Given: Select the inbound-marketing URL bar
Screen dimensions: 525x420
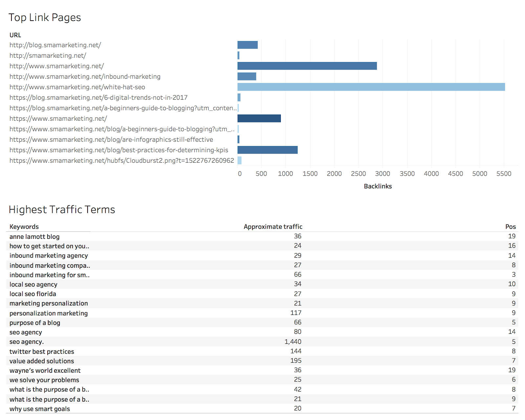Looking at the screenshot, I should click(x=247, y=76).
